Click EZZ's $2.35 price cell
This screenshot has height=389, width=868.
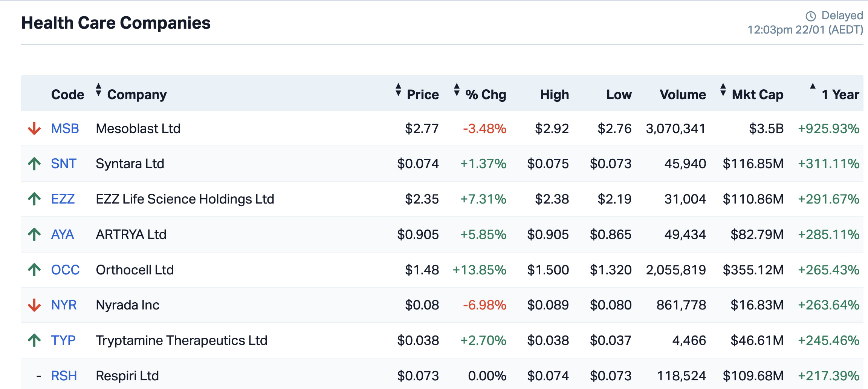click(422, 199)
